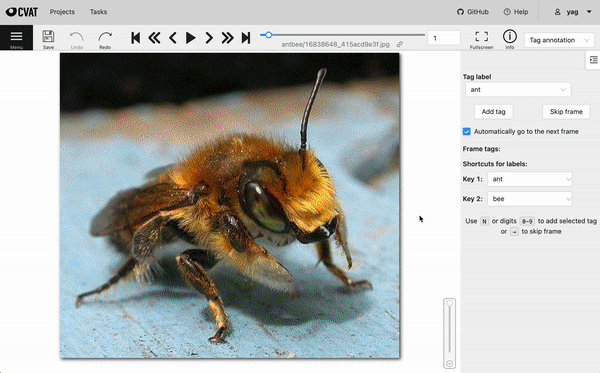Play the frame sequence
This screenshot has height=373, width=600.
pos(191,38)
